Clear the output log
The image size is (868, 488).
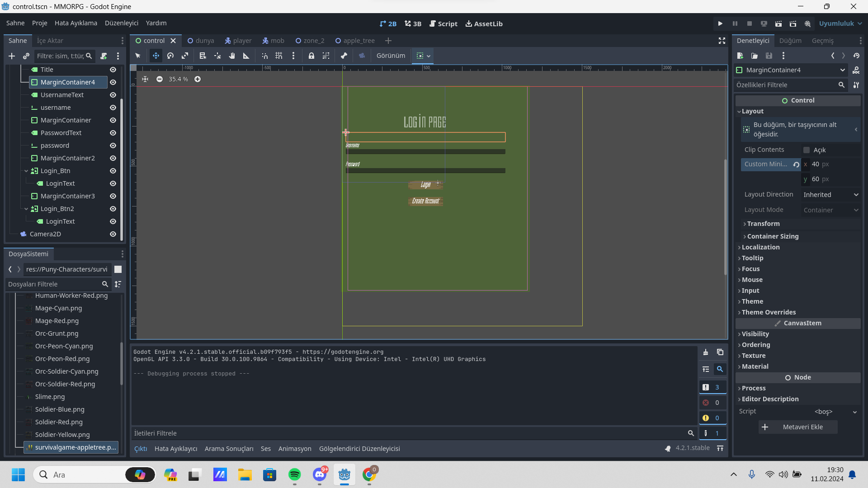click(x=706, y=352)
